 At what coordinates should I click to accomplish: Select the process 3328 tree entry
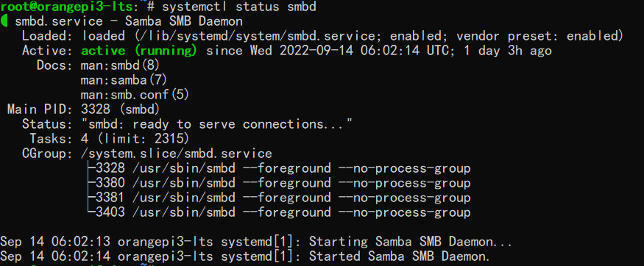(279, 168)
